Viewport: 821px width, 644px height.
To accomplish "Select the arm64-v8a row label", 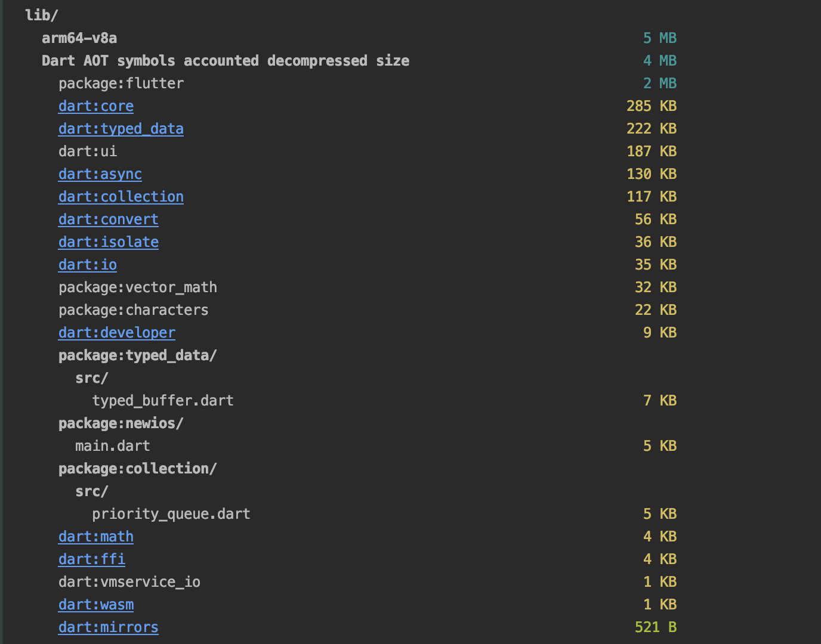I will coord(79,38).
